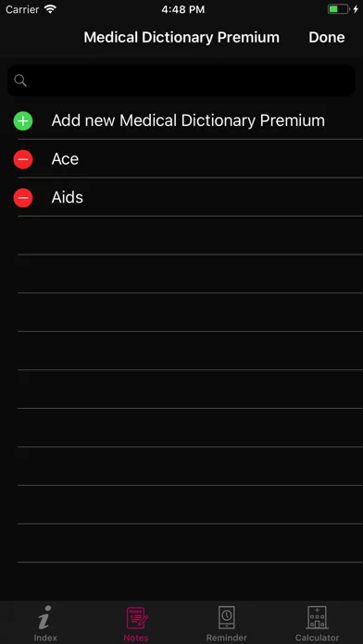Screen dimensions: 363x644
Task: Open the Calculator building icon
Action: click(317, 618)
